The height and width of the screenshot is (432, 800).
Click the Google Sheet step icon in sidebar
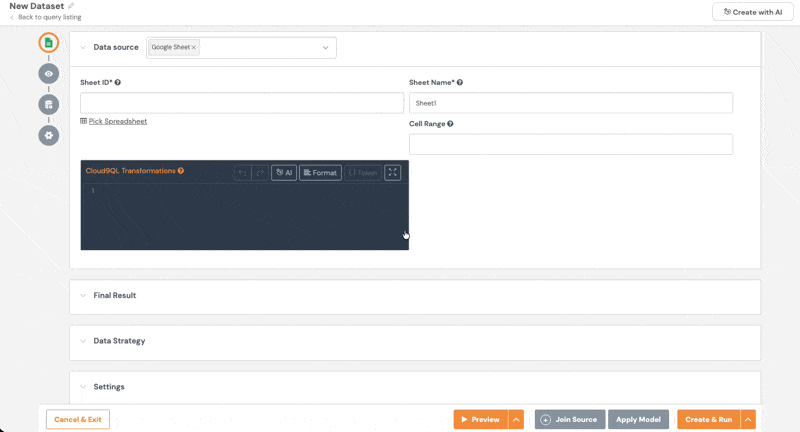[48, 42]
